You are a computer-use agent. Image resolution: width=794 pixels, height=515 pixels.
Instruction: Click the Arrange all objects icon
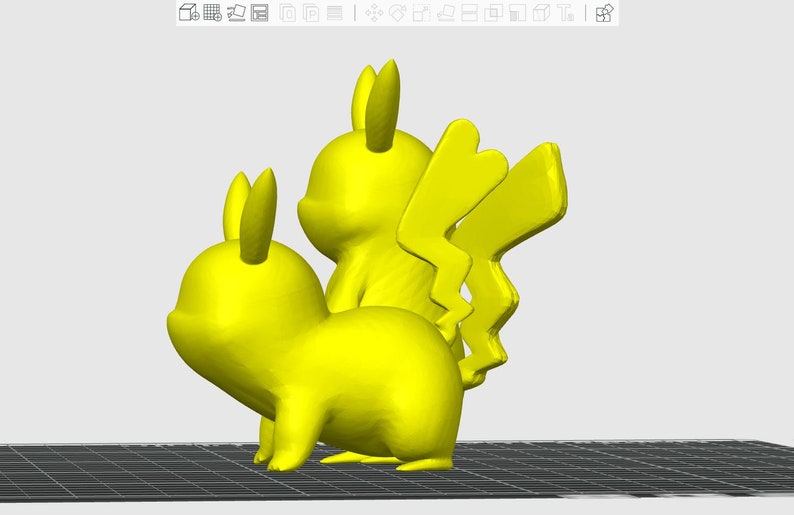click(260, 12)
